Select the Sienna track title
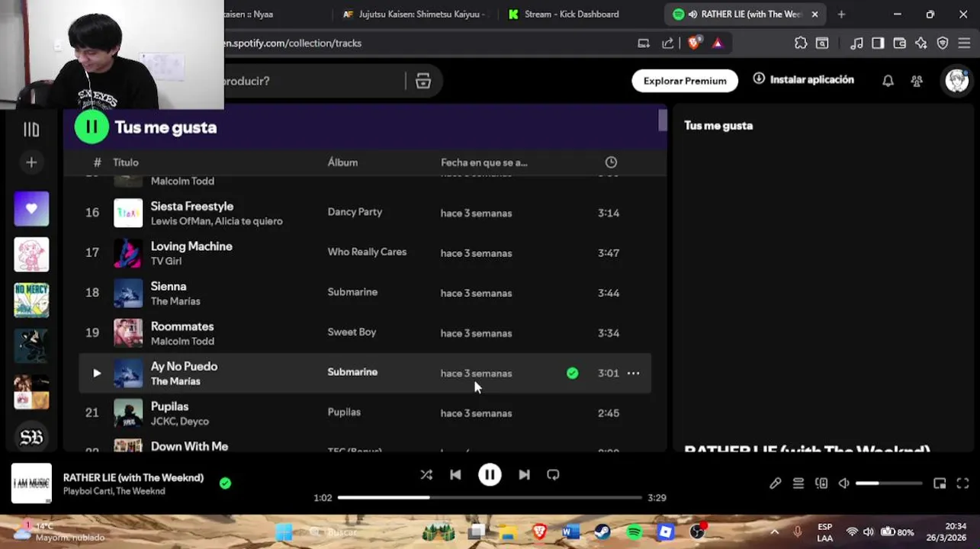Screen dimensions: 980x549 pos(169,286)
